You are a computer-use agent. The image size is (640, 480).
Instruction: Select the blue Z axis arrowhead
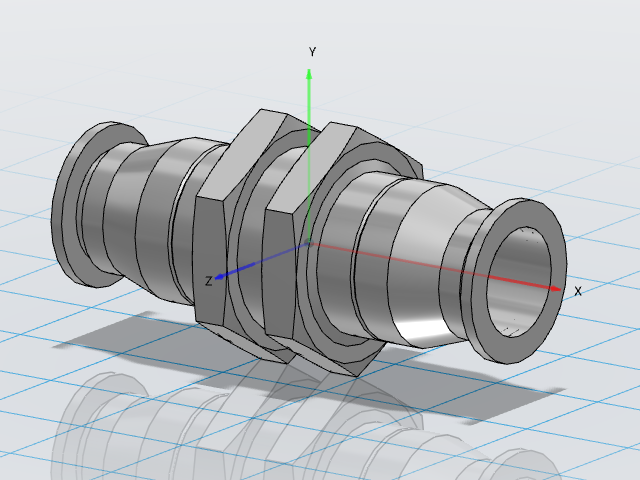(220, 277)
